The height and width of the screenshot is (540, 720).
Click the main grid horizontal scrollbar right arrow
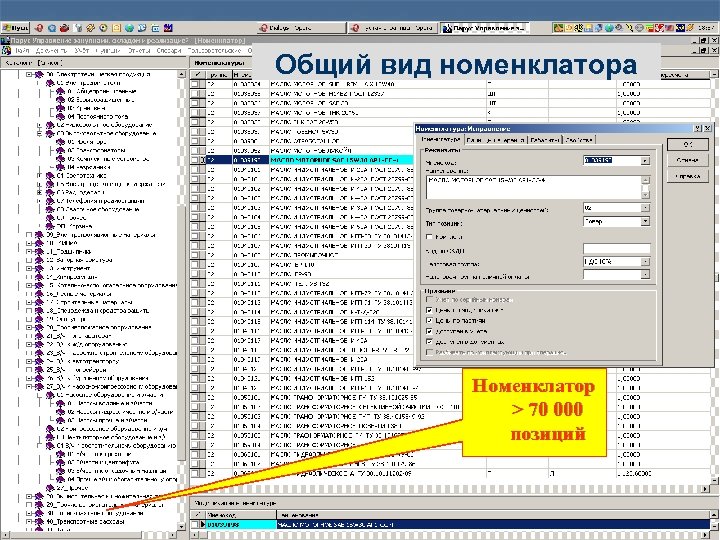click(706, 489)
